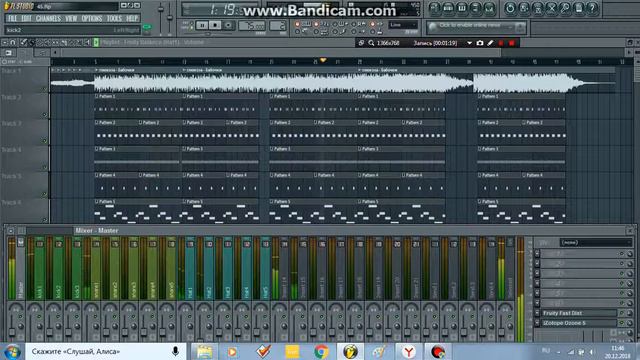Stop recording with Bandicam red stop button
This screenshot has height=360, width=640.
(511, 43)
